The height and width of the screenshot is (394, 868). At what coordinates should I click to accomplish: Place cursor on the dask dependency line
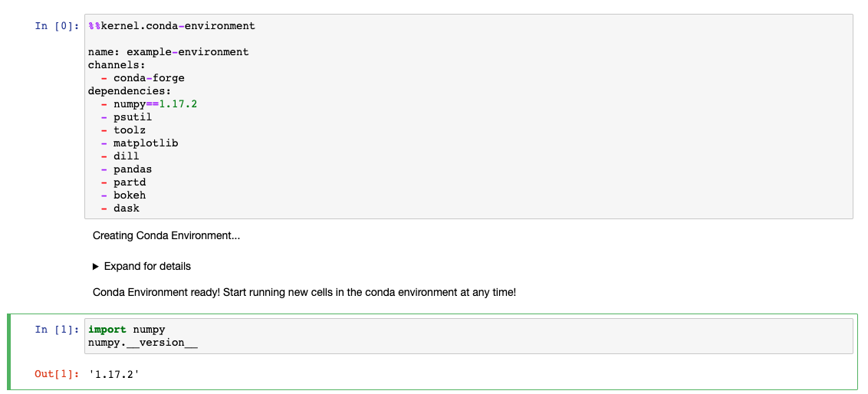(x=127, y=208)
